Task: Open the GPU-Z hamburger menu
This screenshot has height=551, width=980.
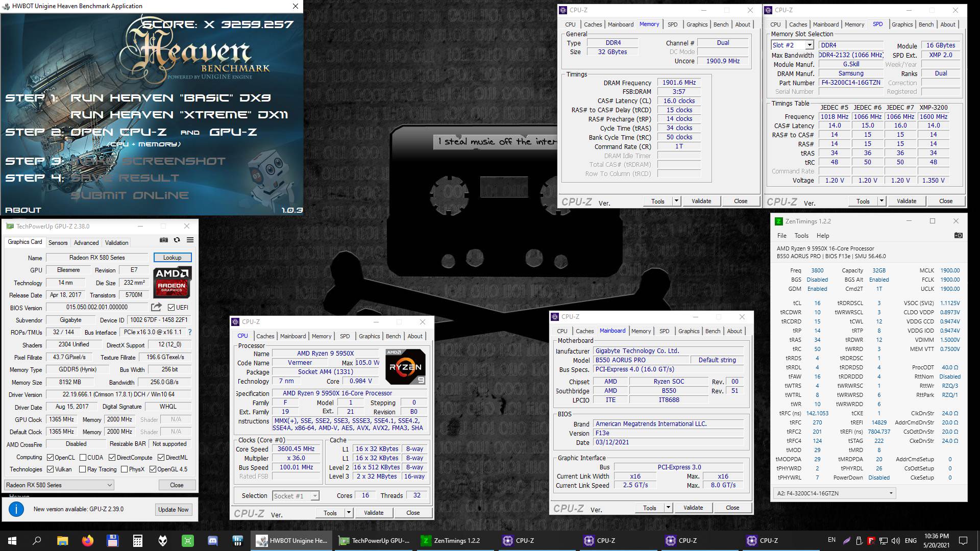Action: (190, 240)
